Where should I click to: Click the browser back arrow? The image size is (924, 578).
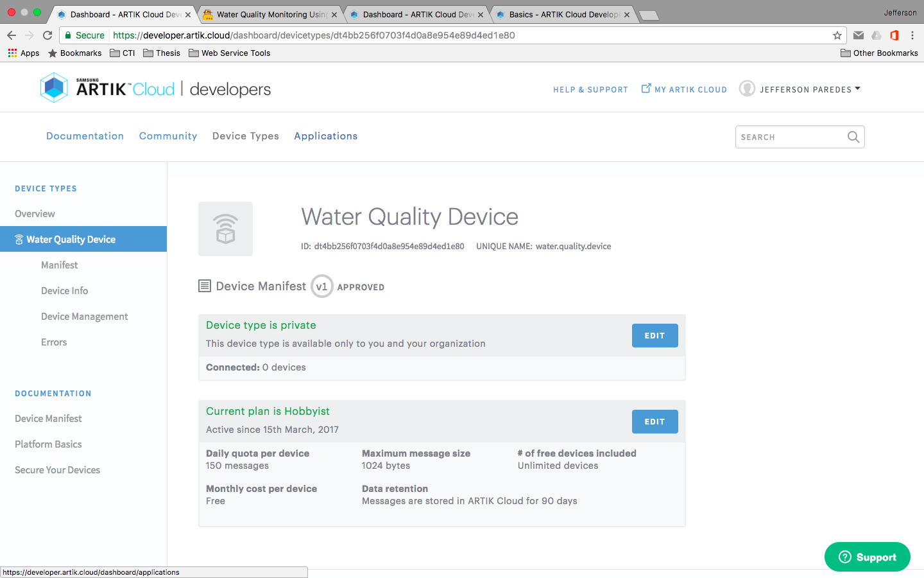(x=12, y=35)
